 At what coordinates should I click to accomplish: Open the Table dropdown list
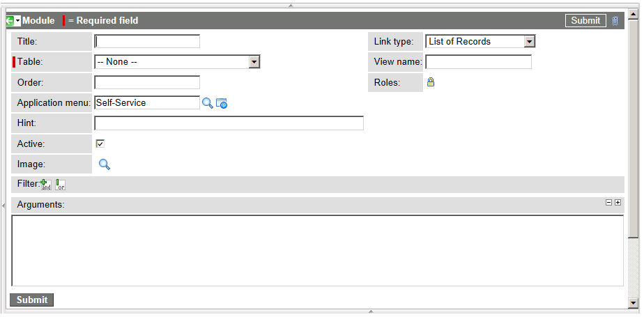point(254,62)
